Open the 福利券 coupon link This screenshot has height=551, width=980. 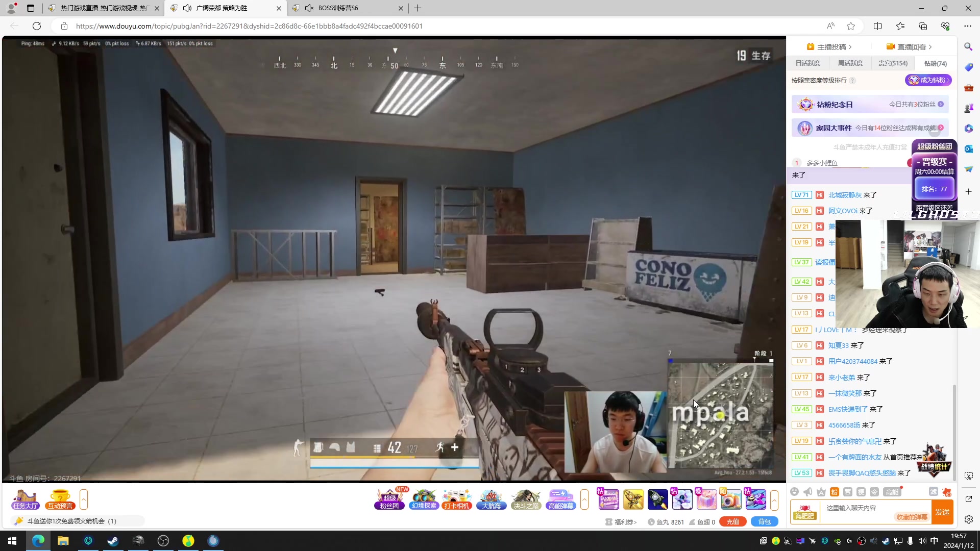(621, 522)
